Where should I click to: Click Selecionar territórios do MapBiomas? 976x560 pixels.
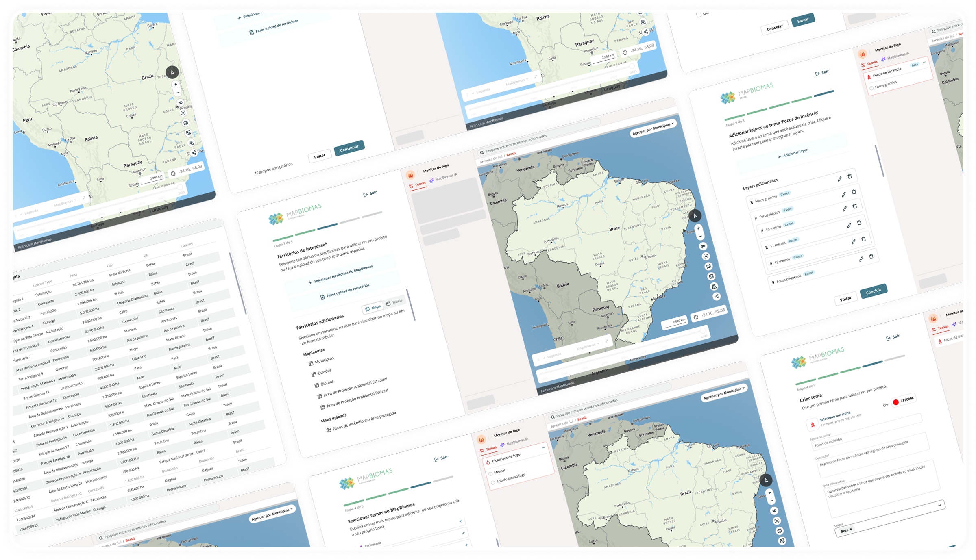point(341,274)
